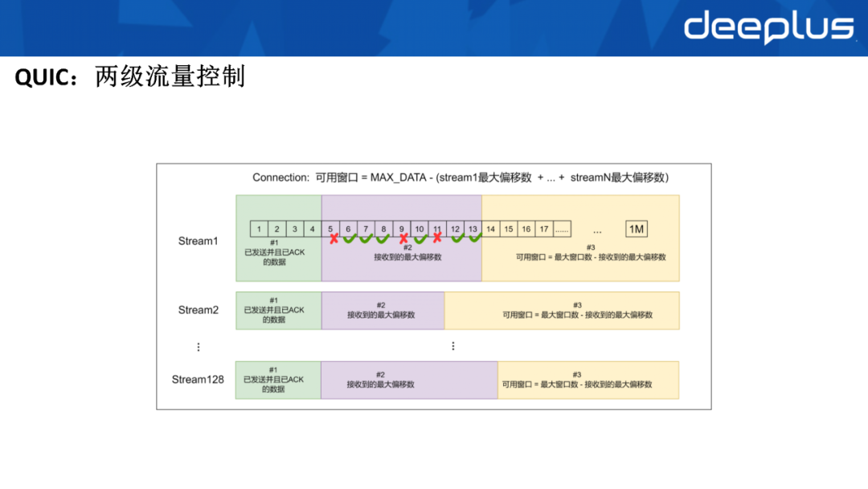The width and height of the screenshot is (868, 489).
Task: Click the 1M box in Stream1
Action: click(637, 228)
